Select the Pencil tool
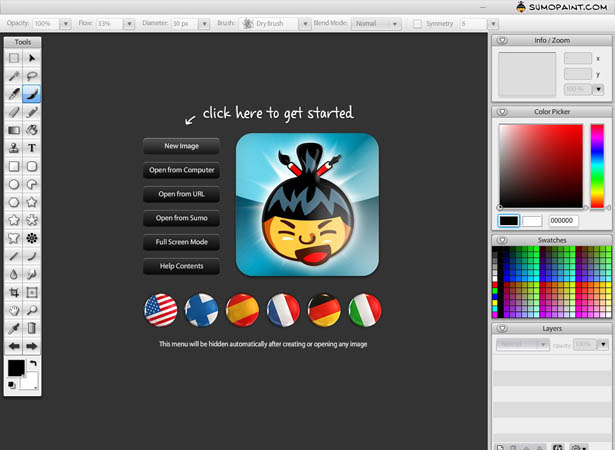This screenshot has width=615, height=450. click(x=32, y=112)
